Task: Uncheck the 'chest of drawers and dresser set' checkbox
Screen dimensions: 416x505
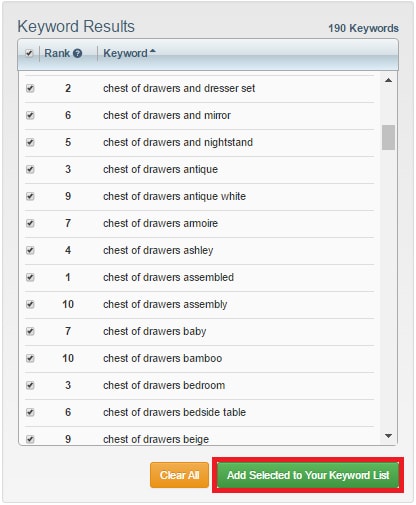Action: [x=30, y=88]
